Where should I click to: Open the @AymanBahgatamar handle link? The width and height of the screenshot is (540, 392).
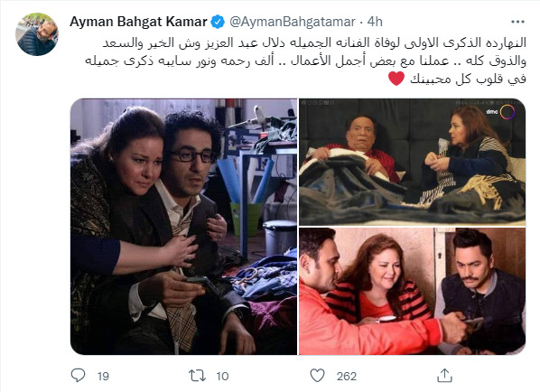coord(293,22)
